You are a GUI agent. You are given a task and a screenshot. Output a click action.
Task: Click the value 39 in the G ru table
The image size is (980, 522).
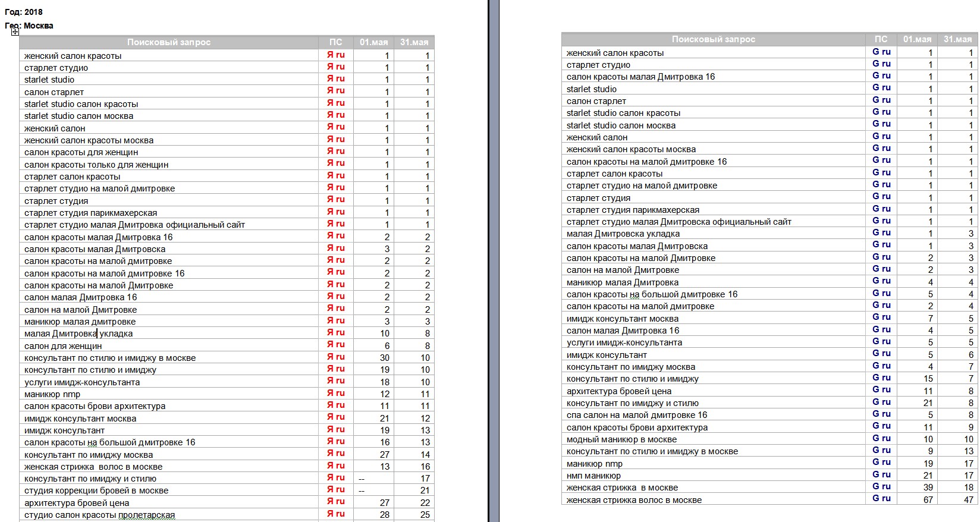click(928, 488)
